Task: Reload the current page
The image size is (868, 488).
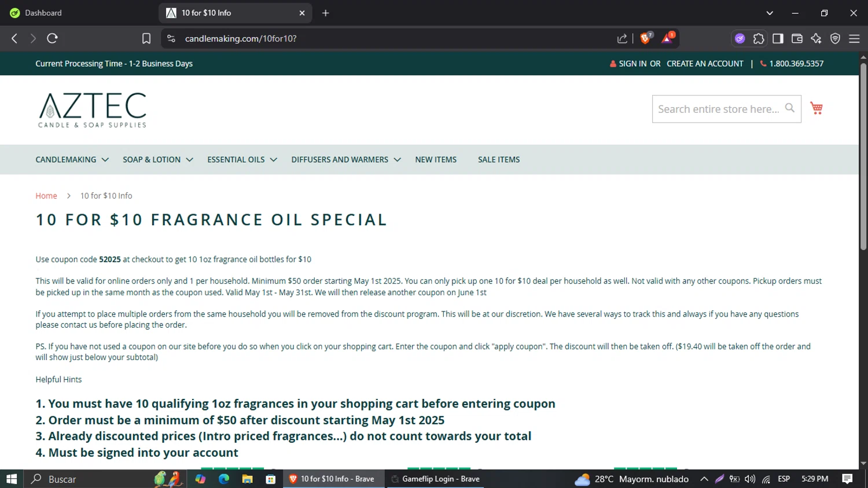Action: (x=52, y=38)
